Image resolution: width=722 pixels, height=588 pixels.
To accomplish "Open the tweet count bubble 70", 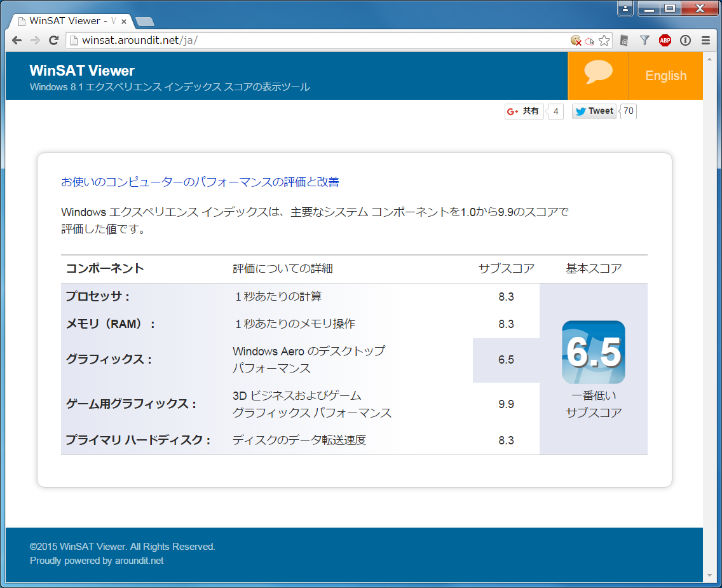I will pos(629,111).
